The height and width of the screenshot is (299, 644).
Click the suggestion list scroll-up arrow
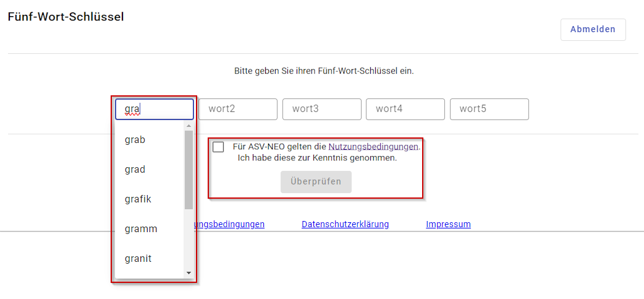(x=189, y=126)
